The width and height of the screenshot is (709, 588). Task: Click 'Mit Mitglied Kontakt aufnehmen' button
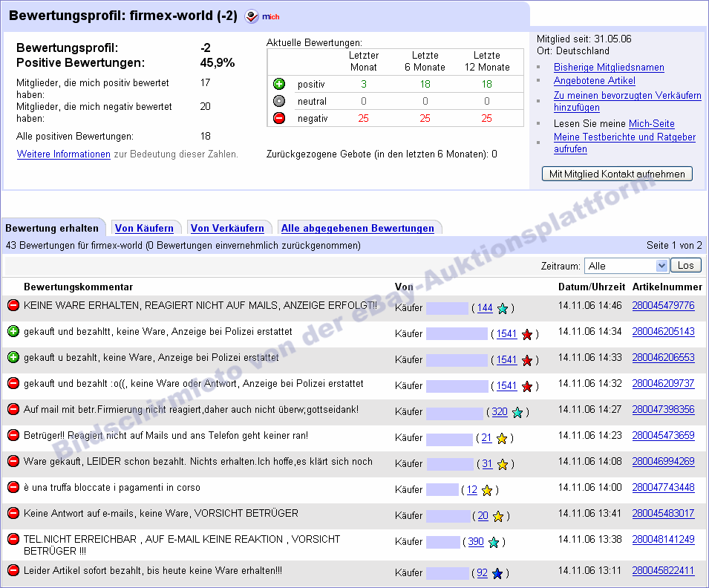(617, 174)
